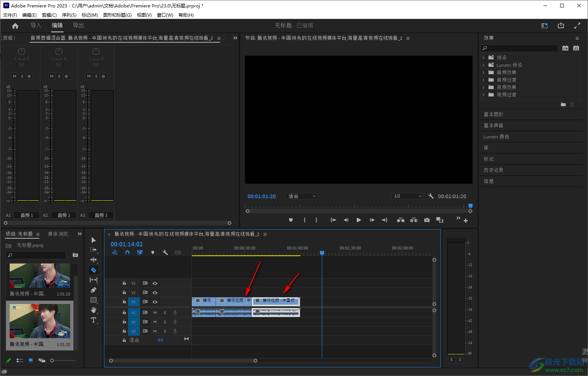The height and width of the screenshot is (376, 588).
Task: Click the Home icon
Action: 15,26
